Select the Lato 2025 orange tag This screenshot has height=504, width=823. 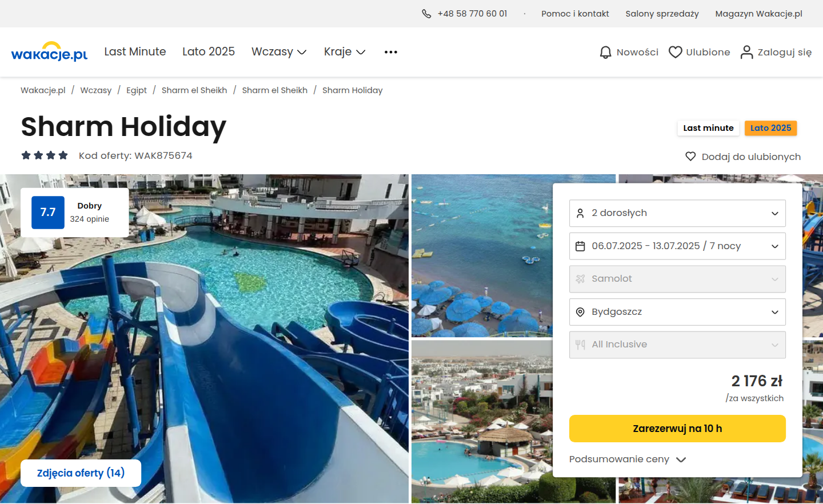coord(770,128)
